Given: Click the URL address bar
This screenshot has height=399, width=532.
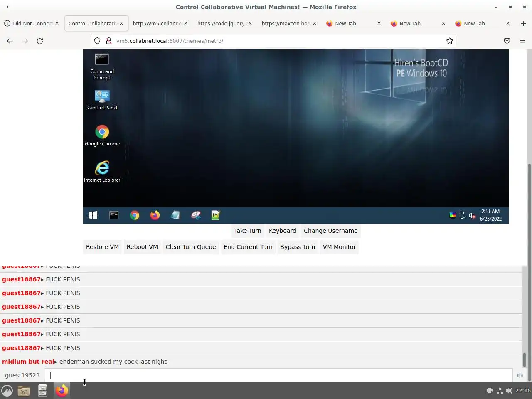Looking at the screenshot, I should [273, 41].
